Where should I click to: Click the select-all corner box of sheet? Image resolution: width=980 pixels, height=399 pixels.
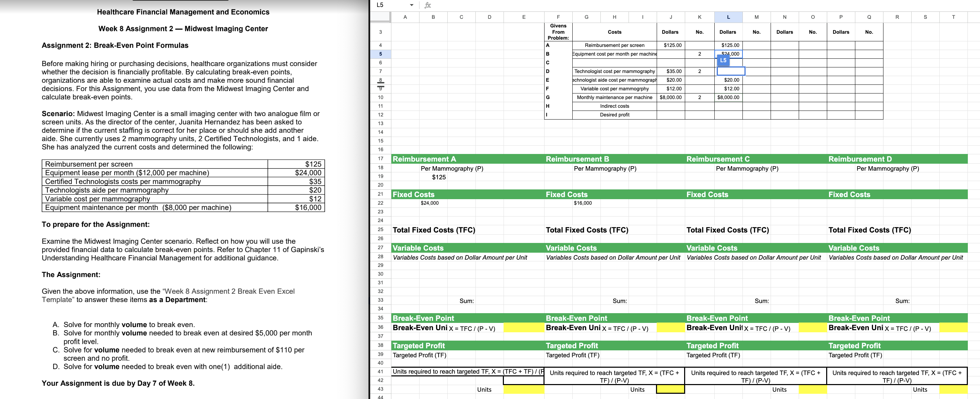[x=380, y=17]
